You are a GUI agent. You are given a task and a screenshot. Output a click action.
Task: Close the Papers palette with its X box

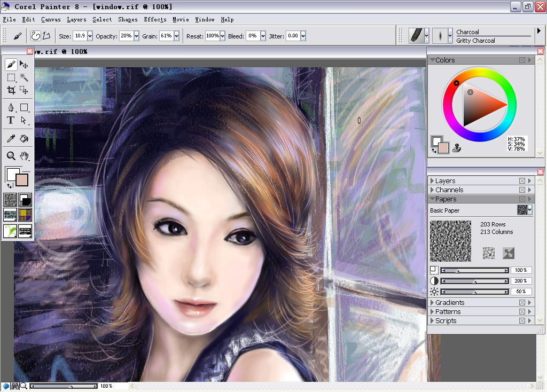pos(522,199)
